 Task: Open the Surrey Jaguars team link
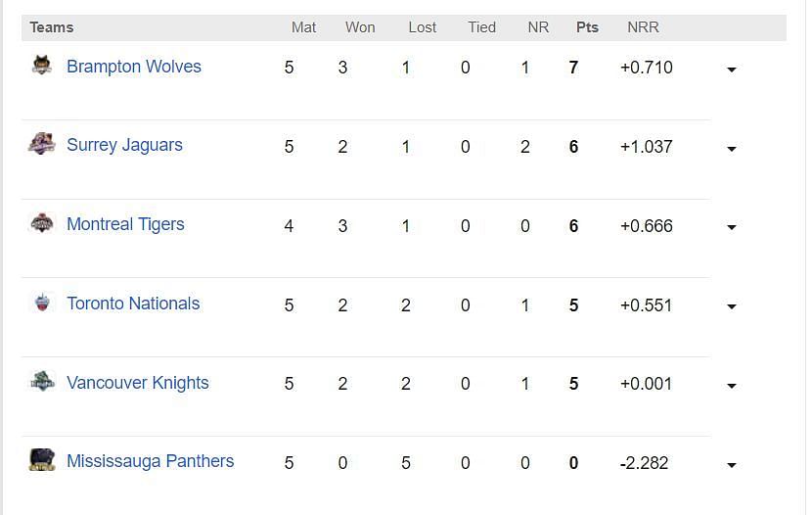[125, 145]
